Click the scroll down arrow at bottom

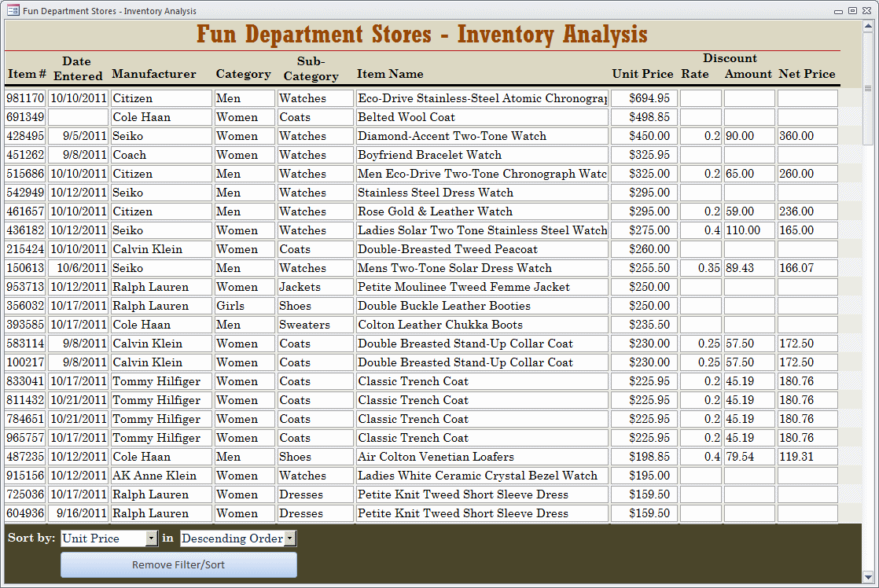(x=868, y=577)
